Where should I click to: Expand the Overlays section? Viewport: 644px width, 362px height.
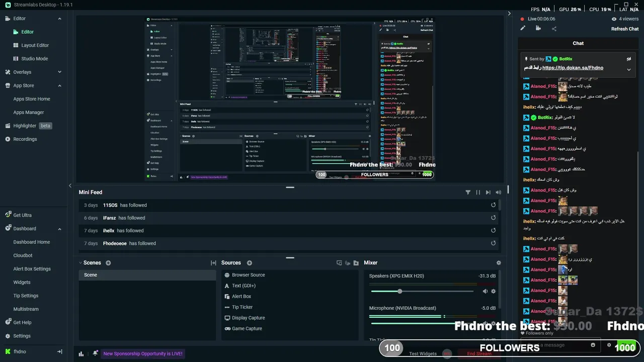pyautogui.click(x=59, y=72)
